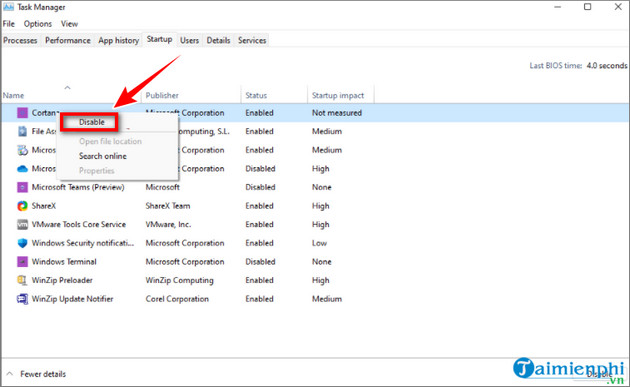Click the Task Manager window title
Screen dimensions: 630x387
click(41, 7)
